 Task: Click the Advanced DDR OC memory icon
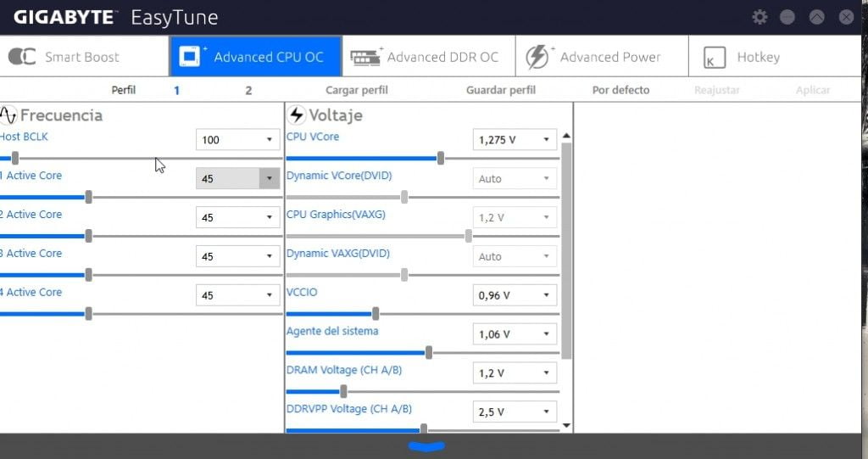[x=365, y=57]
